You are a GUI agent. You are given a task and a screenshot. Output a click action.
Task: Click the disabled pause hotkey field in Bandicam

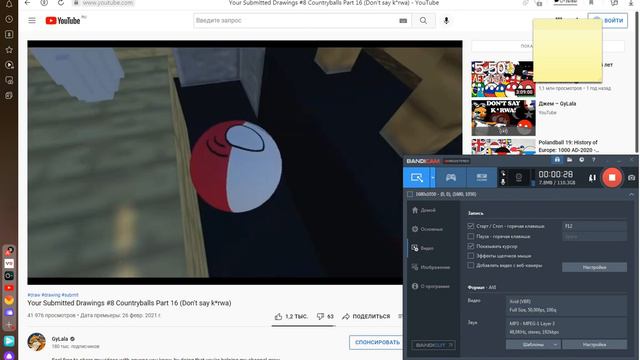tap(594, 236)
